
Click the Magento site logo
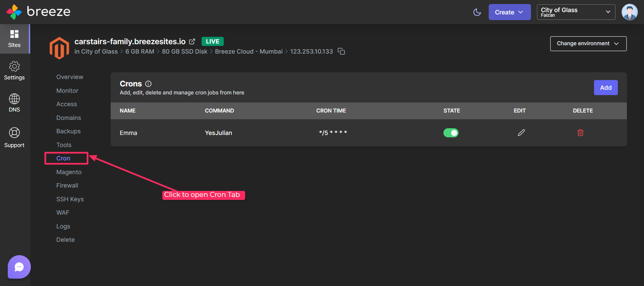pos(59,48)
